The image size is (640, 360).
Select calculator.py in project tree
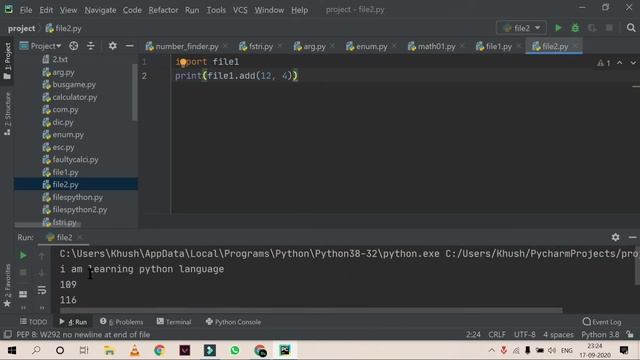[x=74, y=97]
